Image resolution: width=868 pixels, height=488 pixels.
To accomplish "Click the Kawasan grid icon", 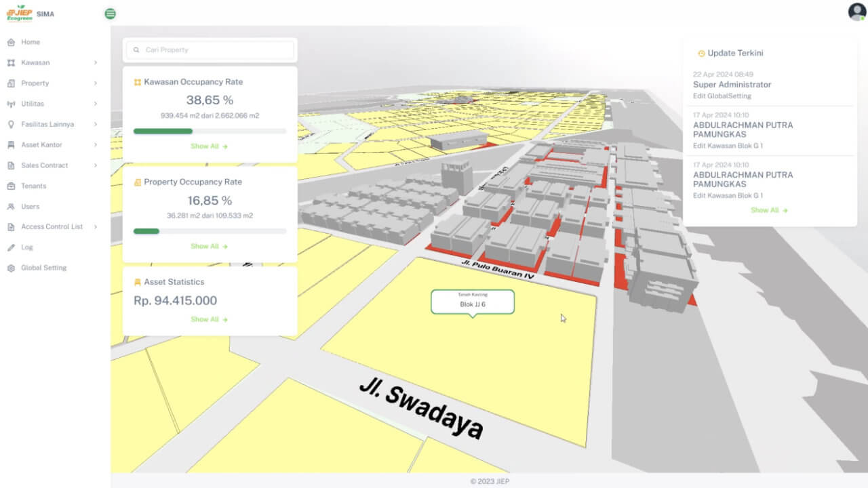I will [x=12, y=62].
